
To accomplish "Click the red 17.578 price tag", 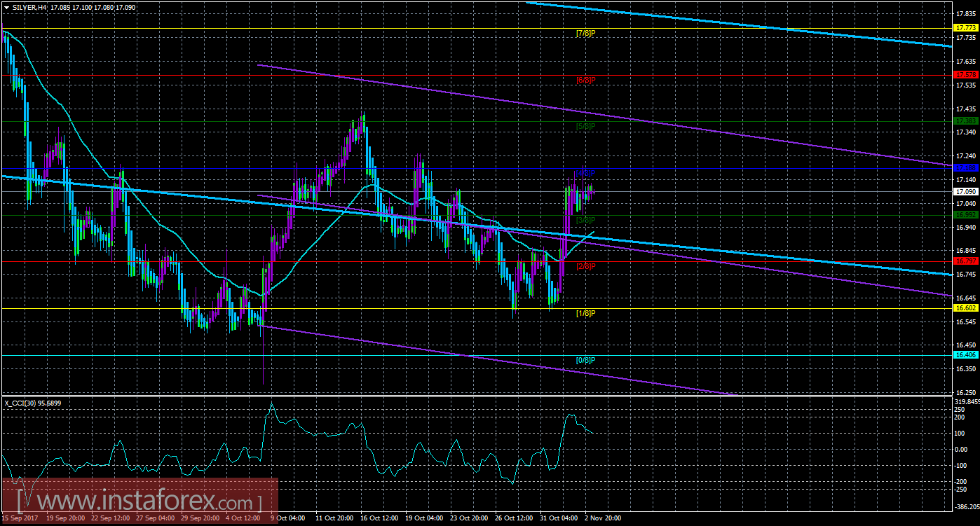I will tap(966, 74).
